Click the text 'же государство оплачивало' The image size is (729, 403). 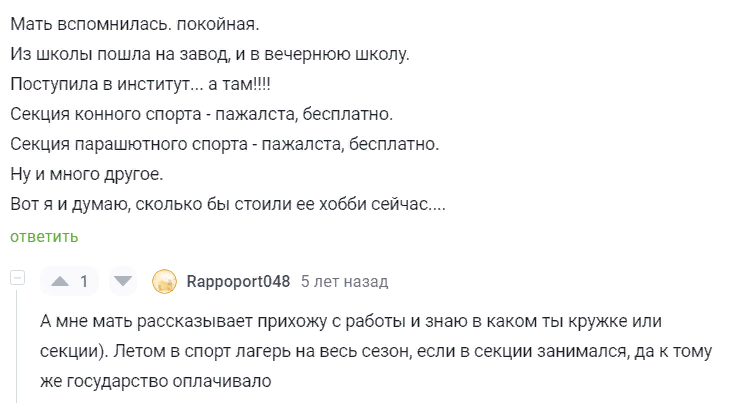point(156,381)
